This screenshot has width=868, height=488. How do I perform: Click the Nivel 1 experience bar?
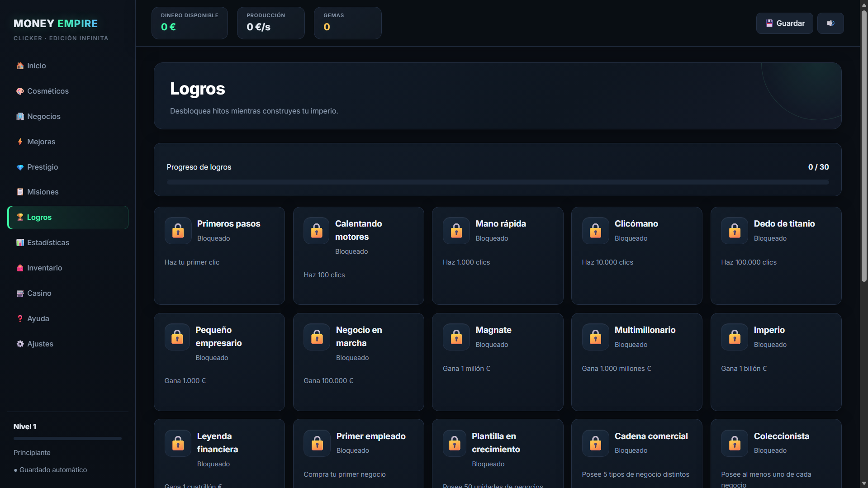[x=68, y=439]
